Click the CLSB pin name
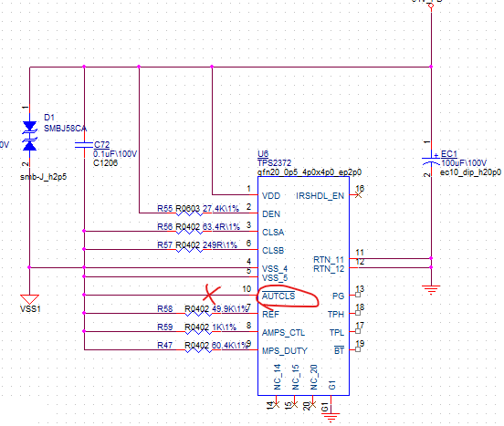Screen dimensions: 504x426 273,250
